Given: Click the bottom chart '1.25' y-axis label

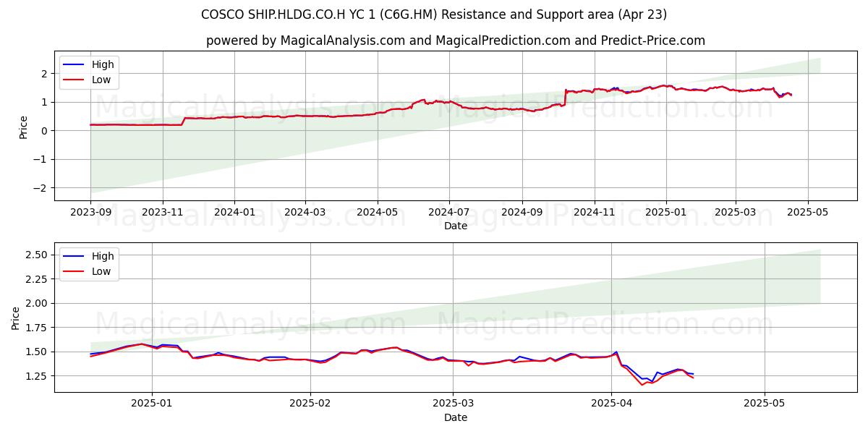Looking at the screenshot, I should (38, 376).
